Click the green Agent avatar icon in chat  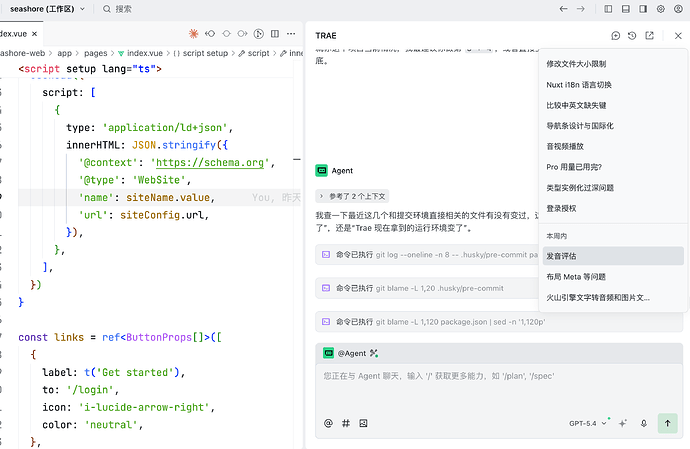[x=322, y=170]
